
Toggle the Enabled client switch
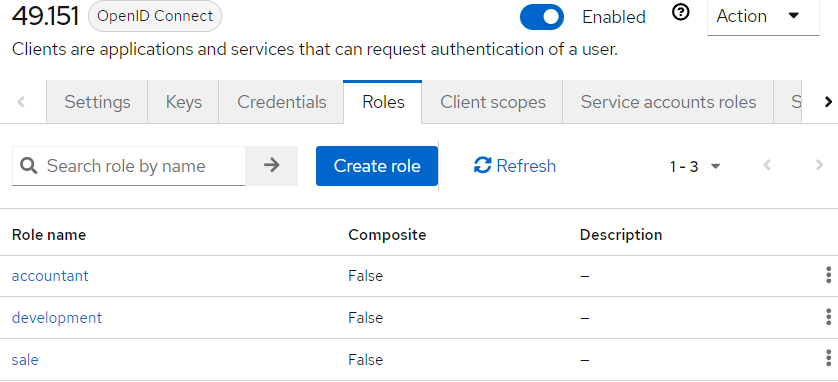pyautogui.click(x=542, y=17)
